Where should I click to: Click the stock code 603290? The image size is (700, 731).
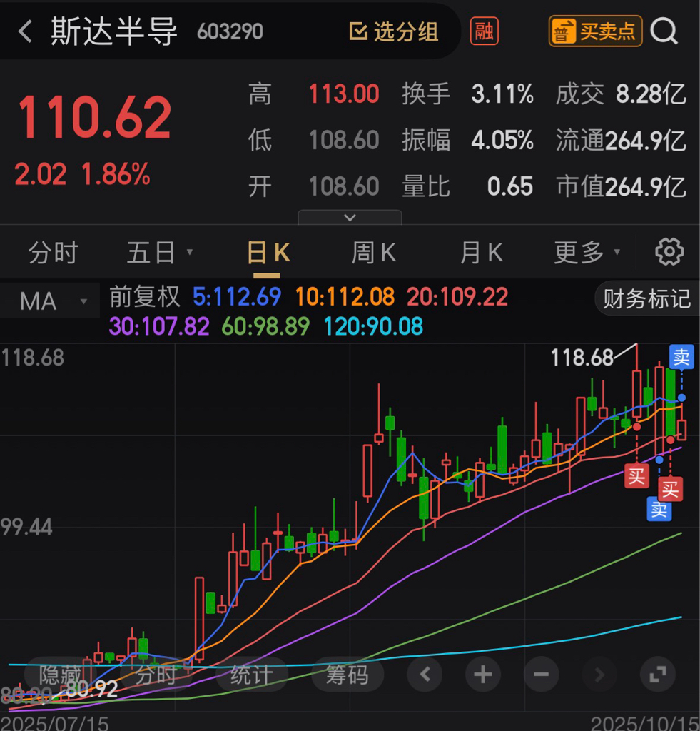click(230, 31)
